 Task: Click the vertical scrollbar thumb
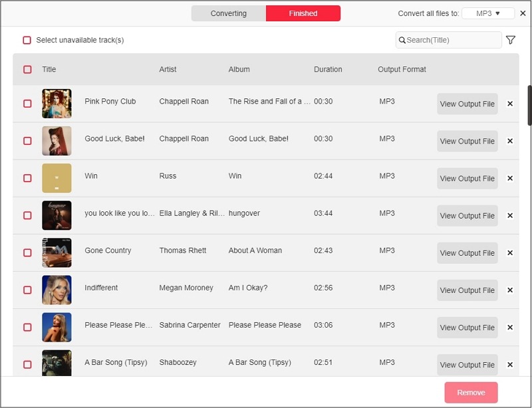pyautogui.click(x=529, y=105)
